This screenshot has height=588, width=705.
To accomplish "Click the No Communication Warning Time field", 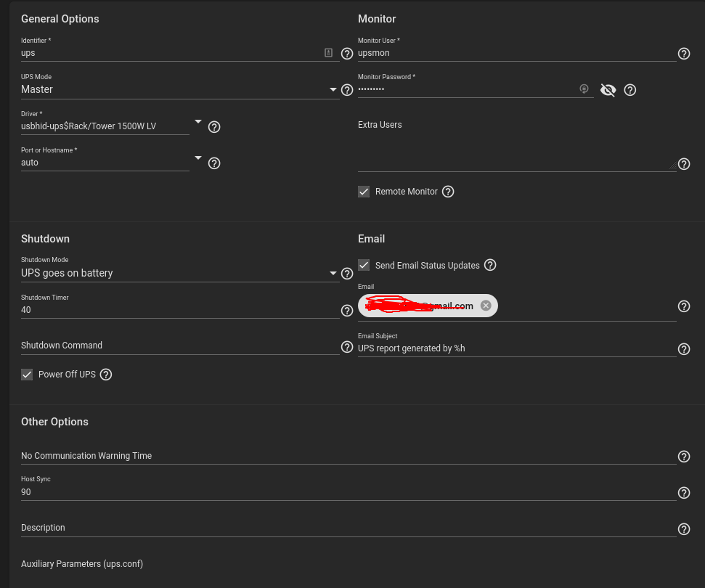I will point(349,456).
